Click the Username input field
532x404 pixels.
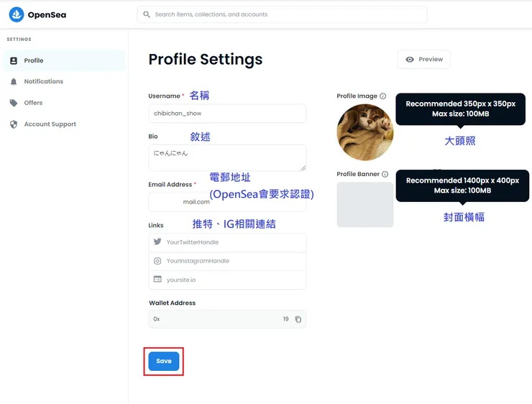coord(227,114)
